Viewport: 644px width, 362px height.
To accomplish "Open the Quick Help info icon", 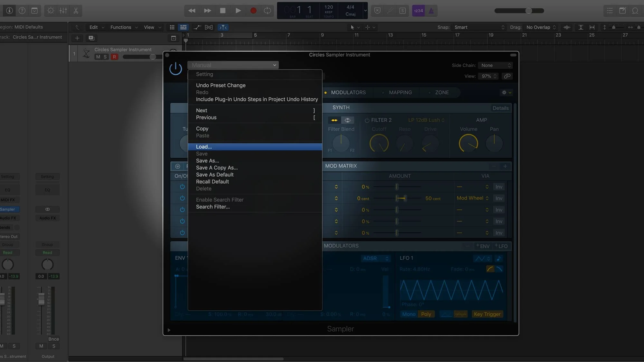I will point(10,11).
